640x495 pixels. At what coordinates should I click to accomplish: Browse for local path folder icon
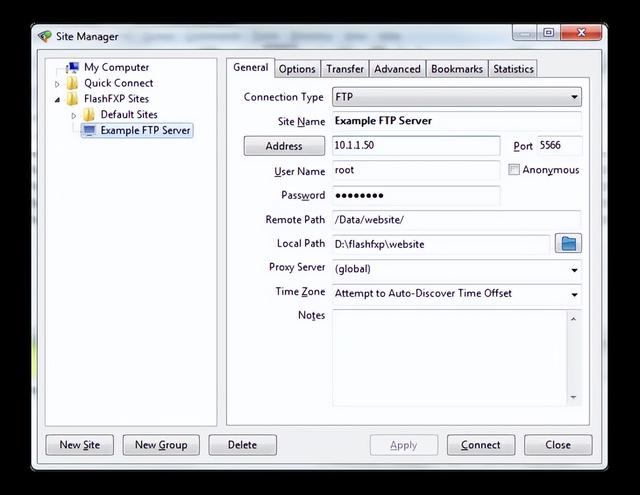(569, 243)
